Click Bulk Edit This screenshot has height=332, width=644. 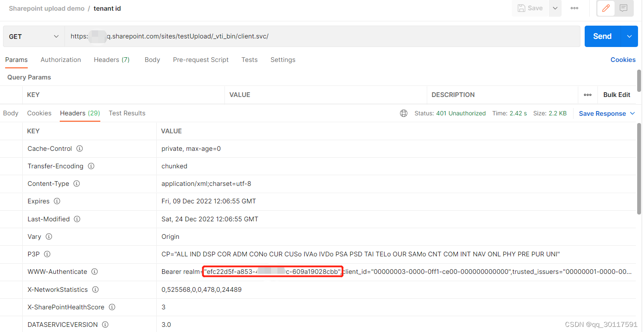[617, 95]
